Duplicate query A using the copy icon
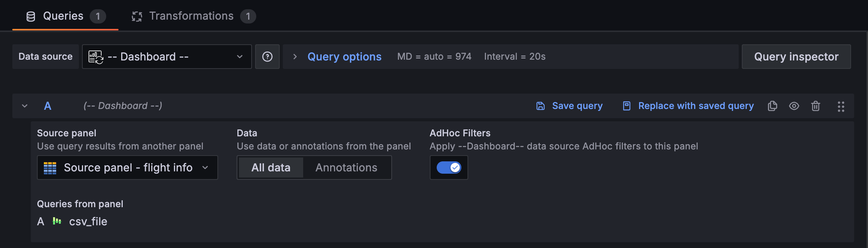Image resolution: width=868 pixels, height=248 pixels. (772, 106)
